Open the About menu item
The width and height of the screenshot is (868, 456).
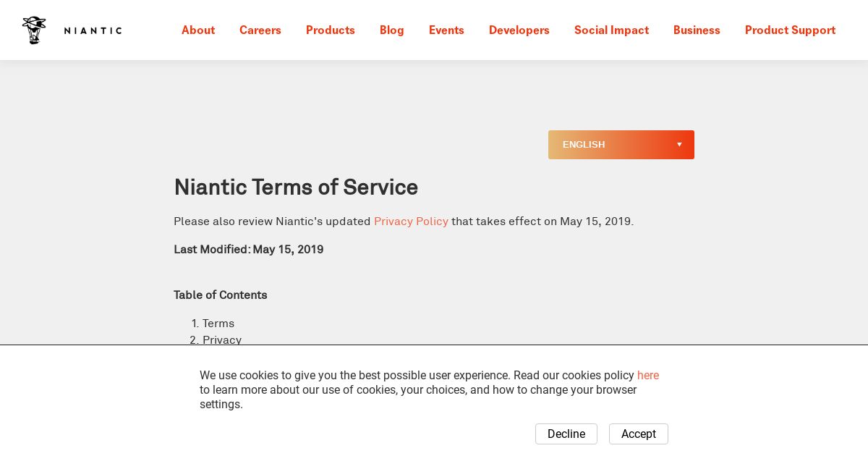[198, 30]
